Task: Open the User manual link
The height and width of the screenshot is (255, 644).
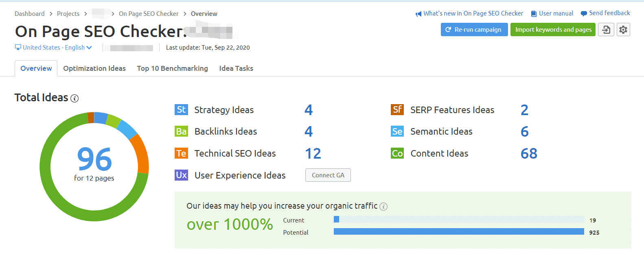Action: tap(556, 13)
